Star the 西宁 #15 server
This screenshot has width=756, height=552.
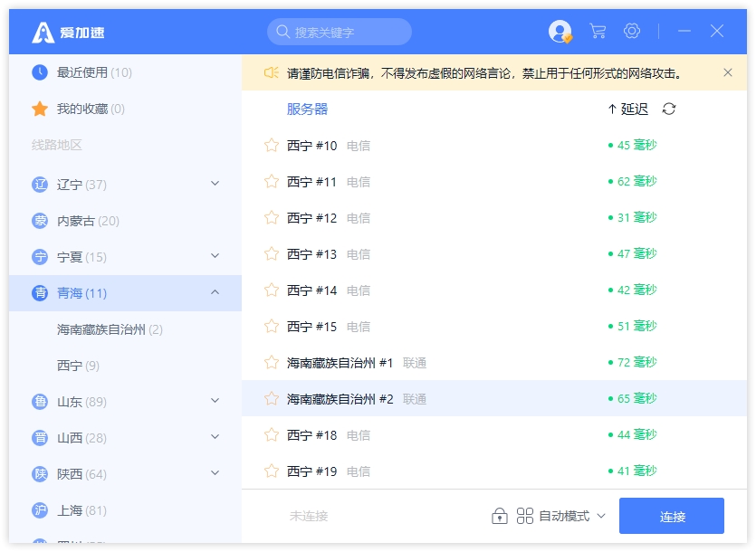pyautogui.click(x=272, y=327)
